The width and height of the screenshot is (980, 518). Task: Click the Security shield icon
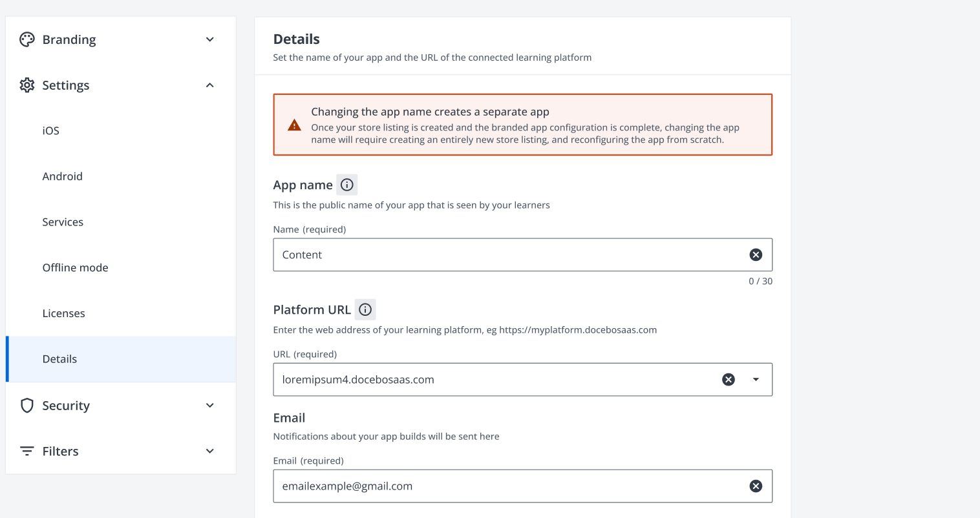(x=27, y=406)
